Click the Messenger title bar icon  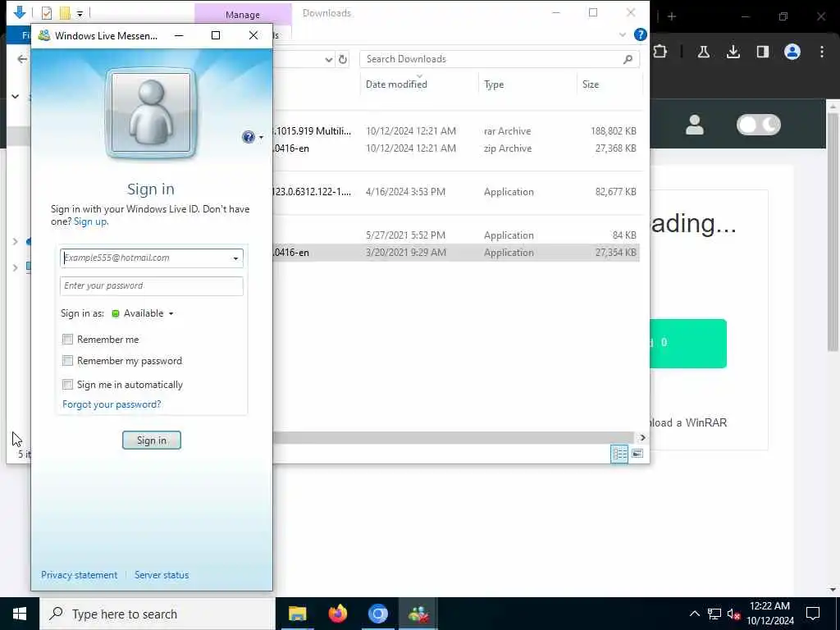pyautogui.click(x=44, y=35)
